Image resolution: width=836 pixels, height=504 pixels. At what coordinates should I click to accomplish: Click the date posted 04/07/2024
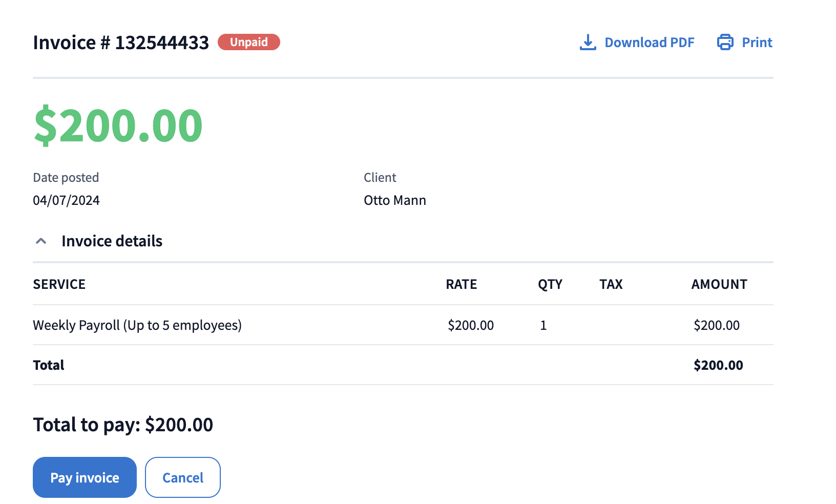click(x=66, y=200)
